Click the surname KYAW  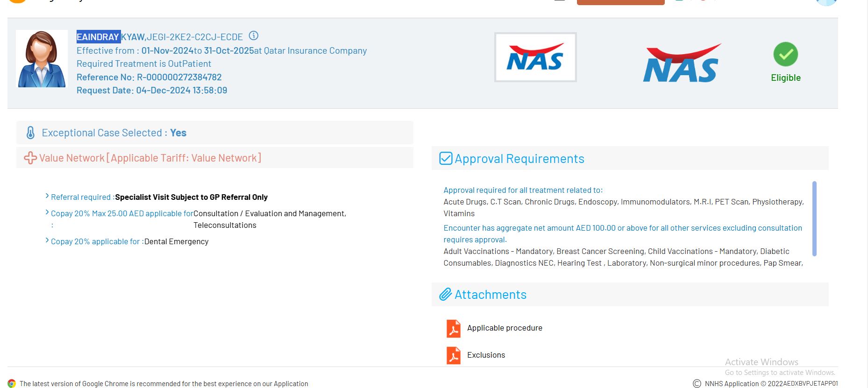(133, 37)
